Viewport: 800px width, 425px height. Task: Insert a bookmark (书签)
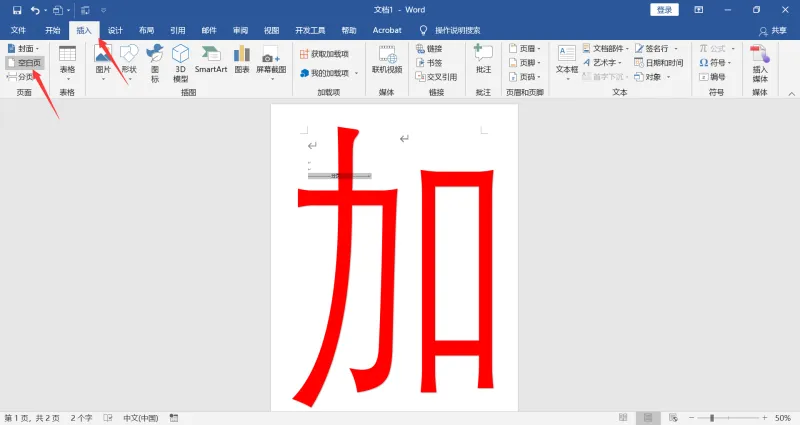(429, 63)
